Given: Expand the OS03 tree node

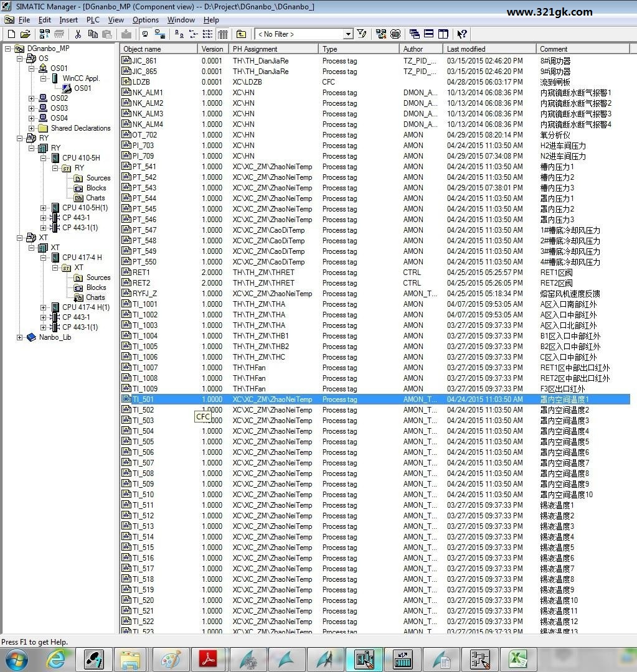Looking at the screenshot, I should [31, 108].
